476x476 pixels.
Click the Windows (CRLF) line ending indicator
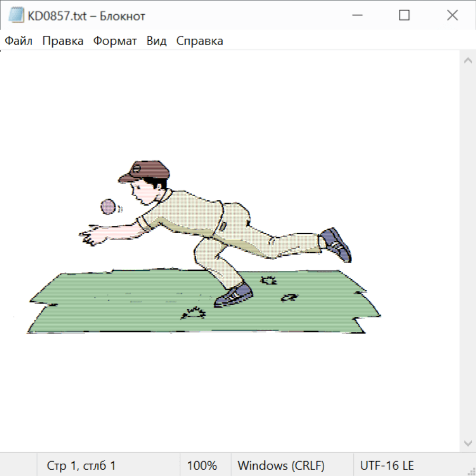tap(281, 465)
